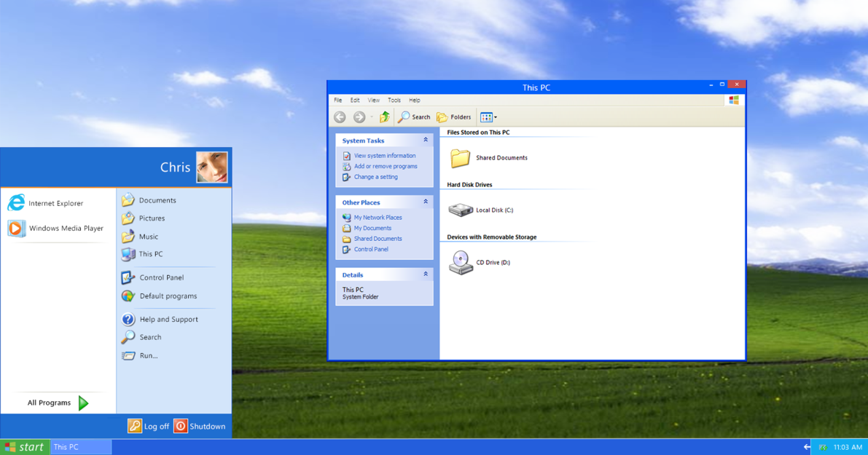Image resolution: width=868 pixels, height=455 pixels.
Task: Click the Files Stored on This PC heading
Action: click(x=478, y=132)
